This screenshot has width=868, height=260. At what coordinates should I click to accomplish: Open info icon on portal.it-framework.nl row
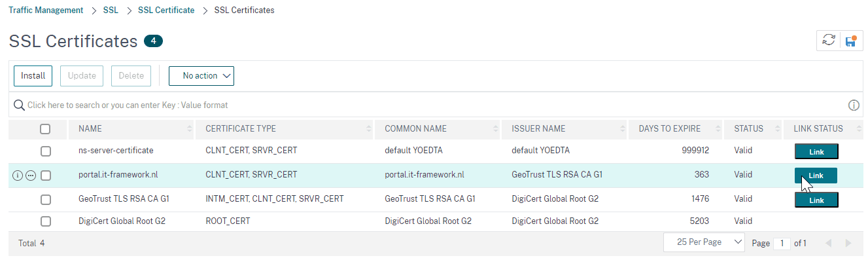click(18, 176)
